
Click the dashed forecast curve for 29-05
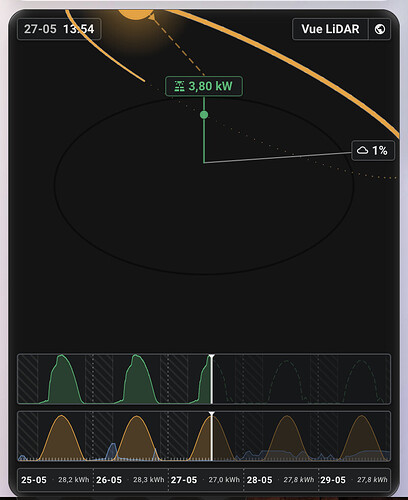pos(362,380)
